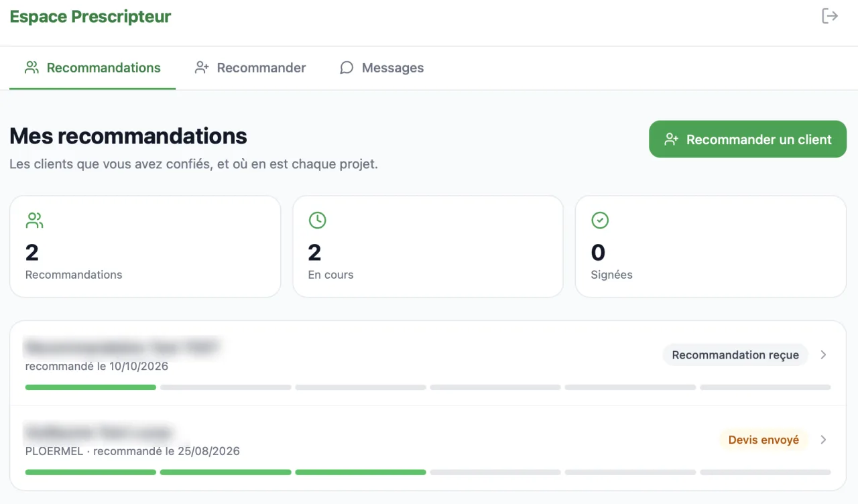The height and width of the screenshot is (504, 858).
Task: Open the Messages tab
Action: pyautogui.click(x=381, y=68)
